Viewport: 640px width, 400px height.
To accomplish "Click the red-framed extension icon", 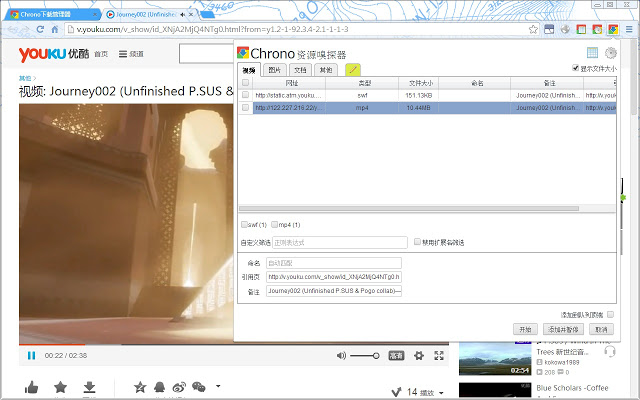I will coord(581,29).
